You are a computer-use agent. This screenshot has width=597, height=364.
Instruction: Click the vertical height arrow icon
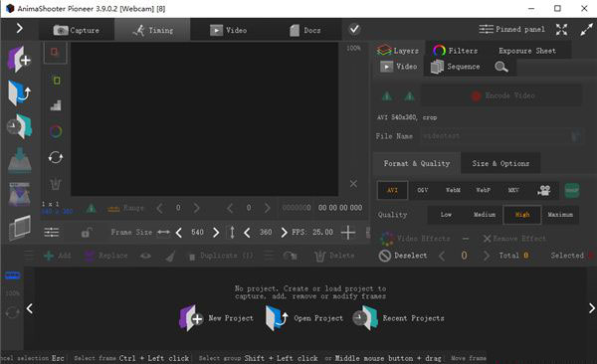click(x=232, y=233)
